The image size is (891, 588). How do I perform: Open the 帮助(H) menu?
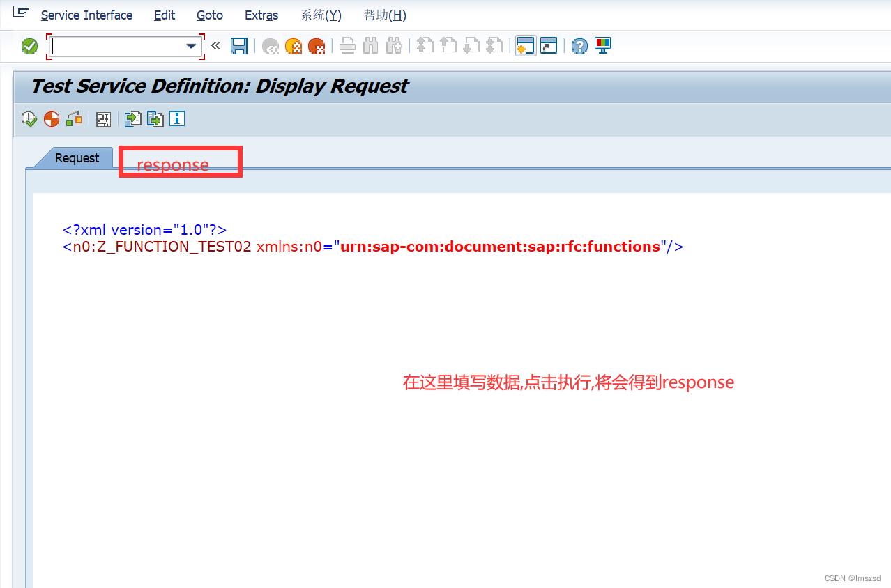coord(385,15)
